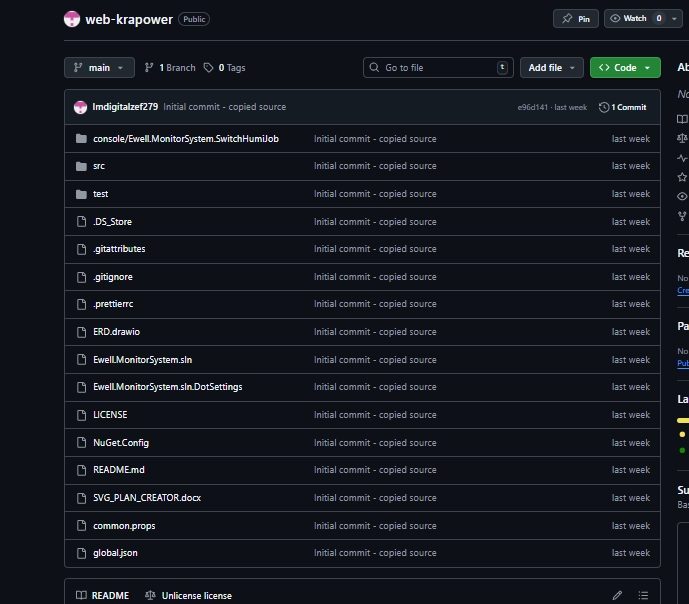Click sidebar readme book icon
Image resolution: width=689 pixels, height=604 pixels.
point(682,119)
